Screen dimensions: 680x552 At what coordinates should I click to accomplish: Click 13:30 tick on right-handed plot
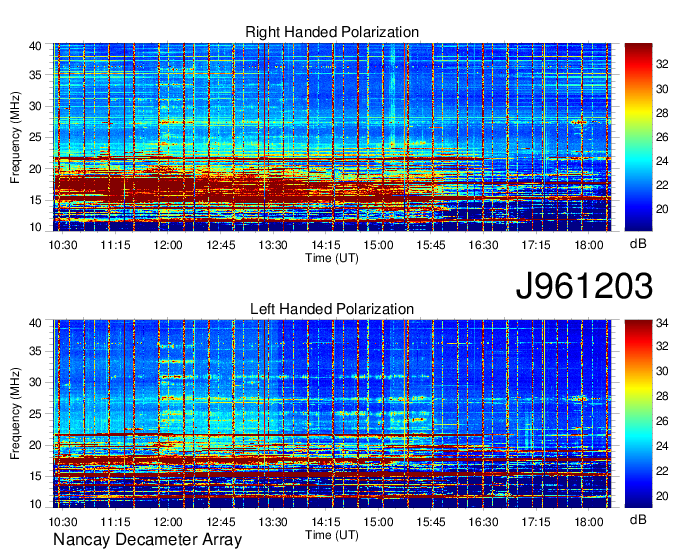click(273, 245)
